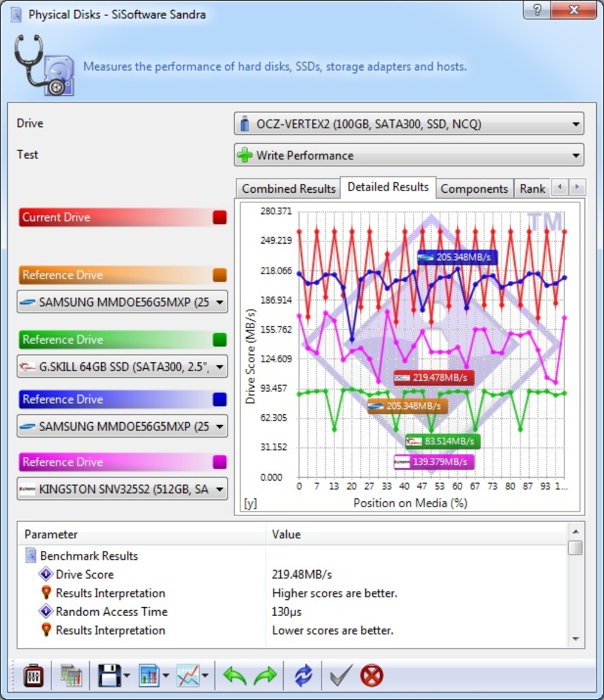Open the Kingston SNV325S2 dropdown
The height and width of the screenshot is (700, 604).
[x=122, y=489]
